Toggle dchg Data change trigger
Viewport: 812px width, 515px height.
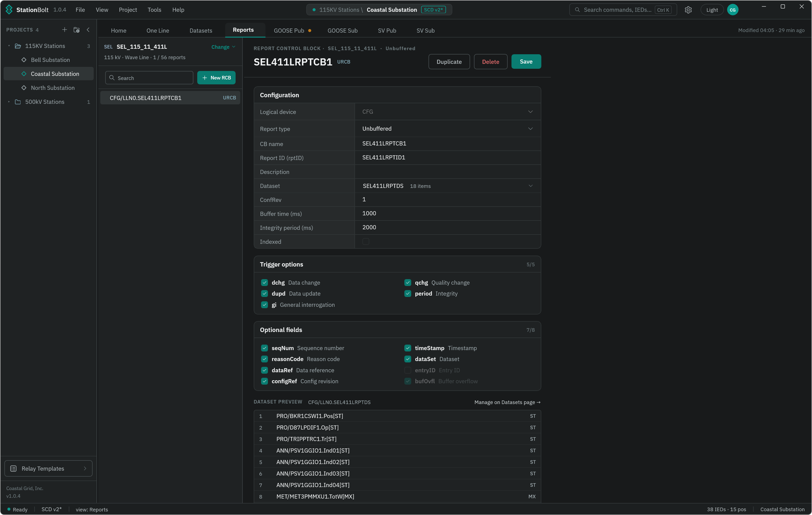click(264, 283)
